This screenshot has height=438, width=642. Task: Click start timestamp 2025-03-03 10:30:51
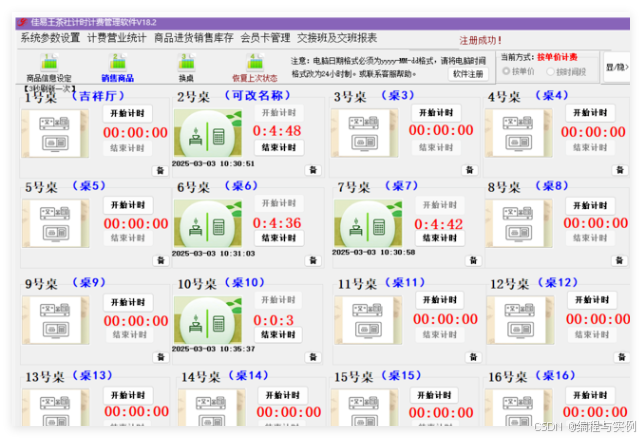[x=213, y=163]
